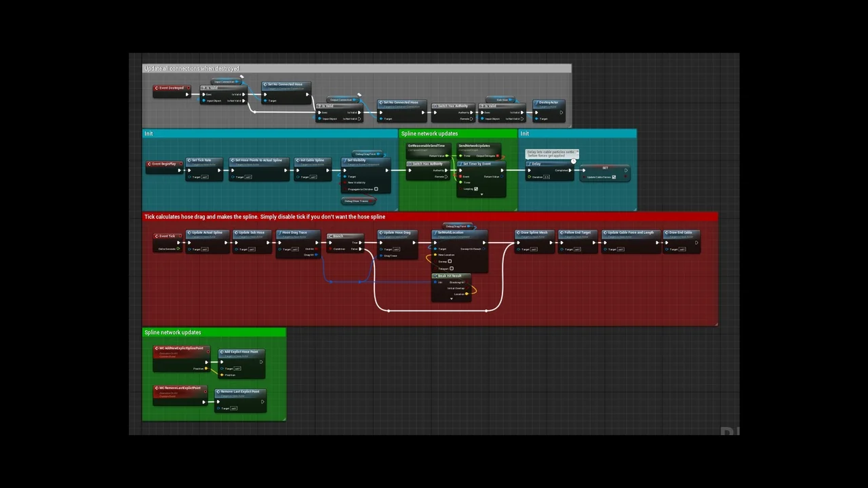Screen dimensions: 868x488
Task: Click the Remove Last Explicit Point node
Action: [x=240, y=392]
